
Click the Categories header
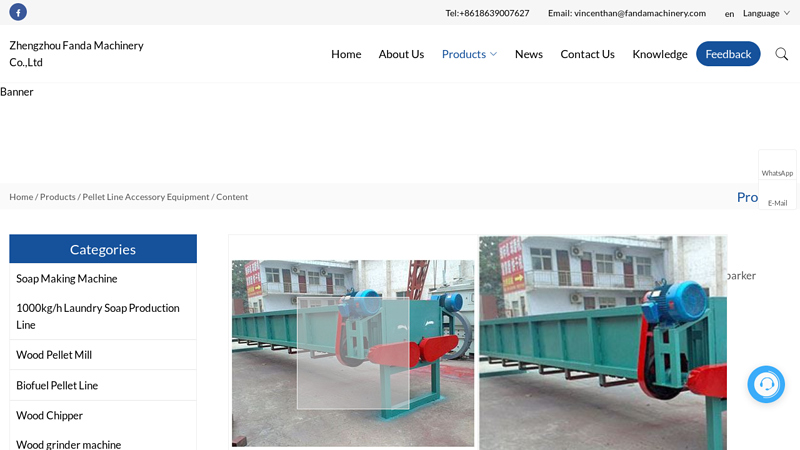pyautogui.click(x=103, y=249)
